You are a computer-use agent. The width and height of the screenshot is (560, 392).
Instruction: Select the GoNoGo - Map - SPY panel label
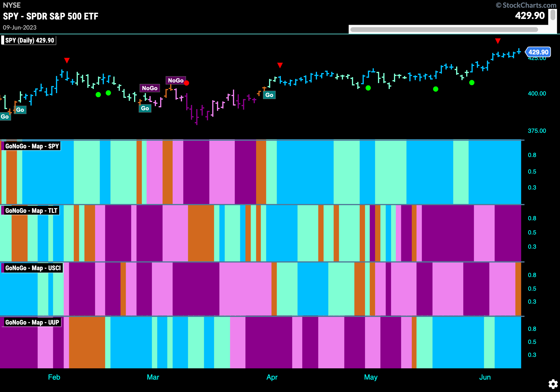point(31,146)
